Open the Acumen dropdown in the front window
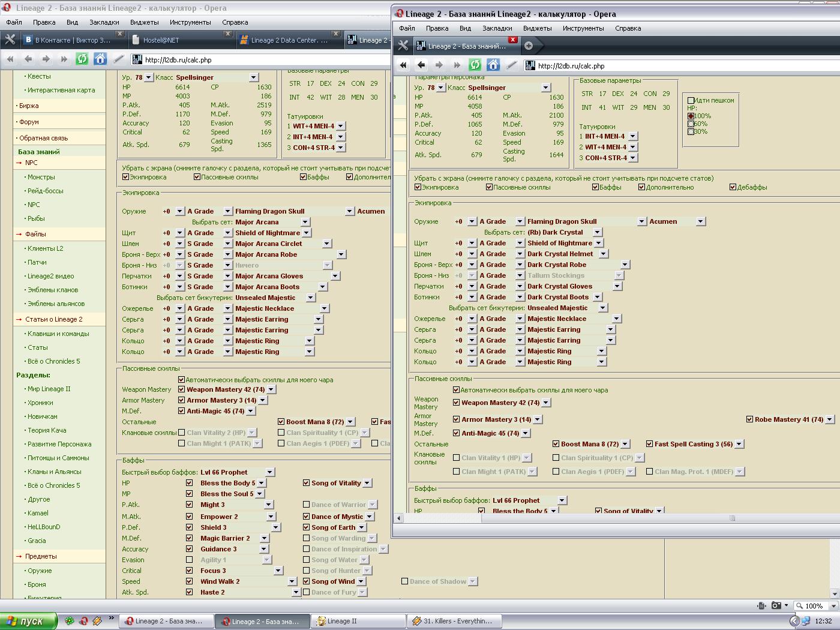Image resolution: width=840 pixels, height=630 pixels. (700, 221)
